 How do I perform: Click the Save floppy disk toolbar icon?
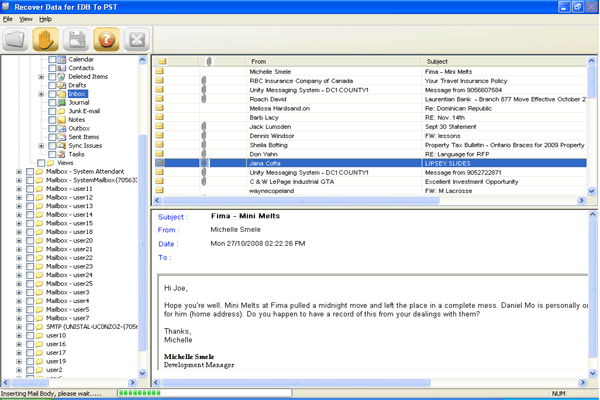pyautogui.click(x=76, y=40)
